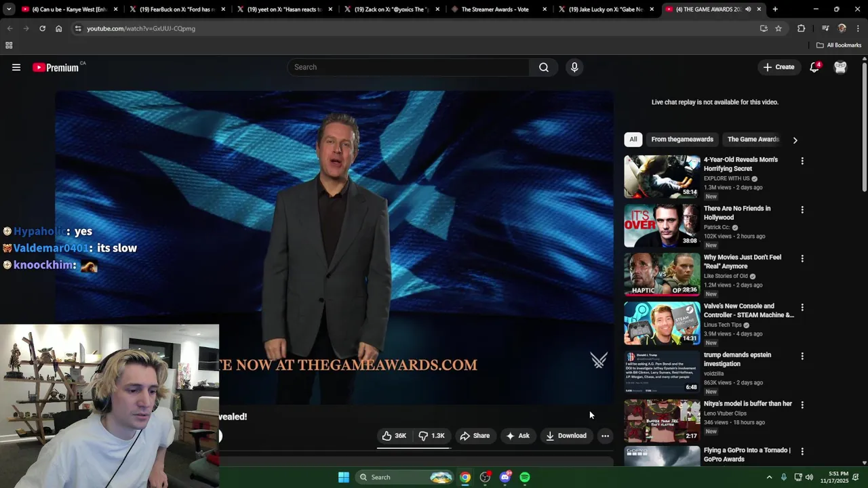This screenshot has width=868, height=488.
Task: Click the search magnifier button
Action: 544,67
